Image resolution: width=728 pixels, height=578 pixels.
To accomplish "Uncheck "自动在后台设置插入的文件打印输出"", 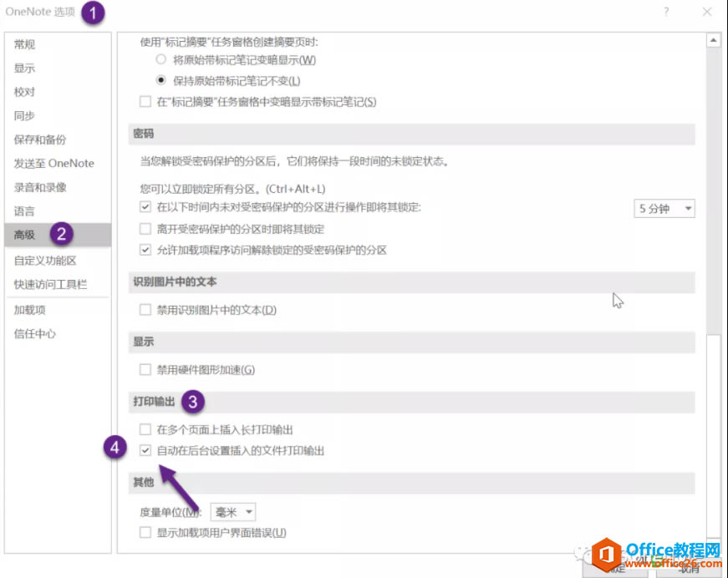I will 145,449.
